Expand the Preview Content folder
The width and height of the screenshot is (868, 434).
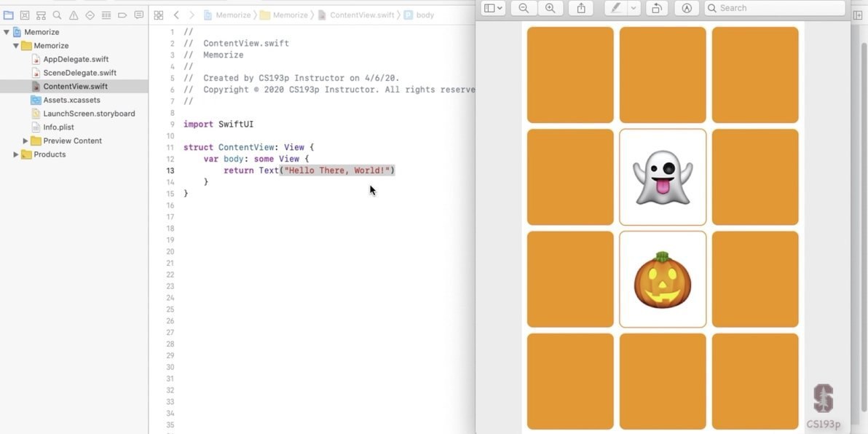[25, 141]
